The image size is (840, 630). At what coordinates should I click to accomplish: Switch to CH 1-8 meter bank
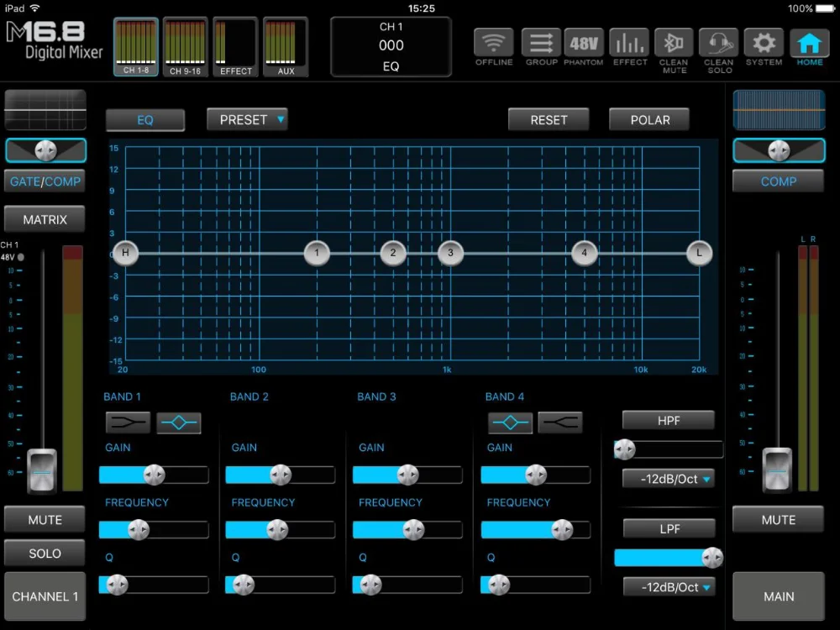(x=136, y=47)
